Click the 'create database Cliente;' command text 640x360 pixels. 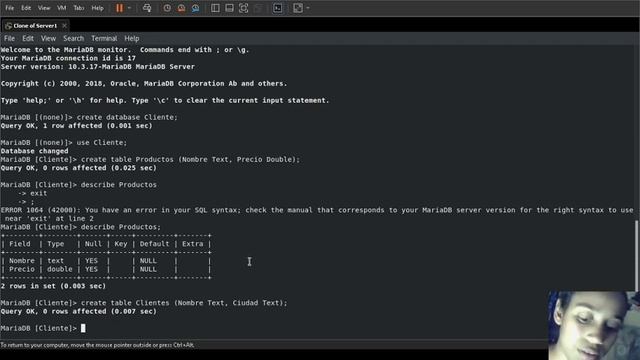[x=127, y=117]
